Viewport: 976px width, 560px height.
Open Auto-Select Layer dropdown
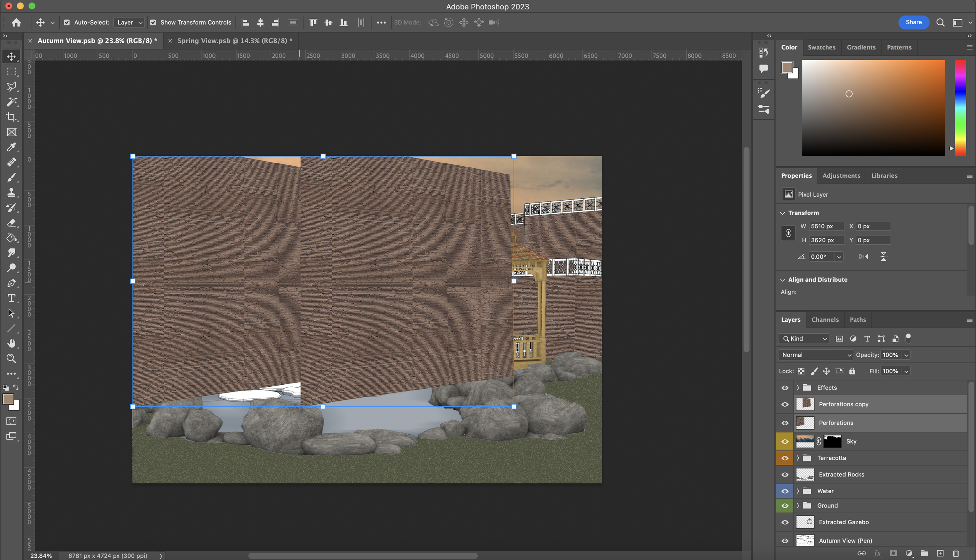tap(129, 23)
